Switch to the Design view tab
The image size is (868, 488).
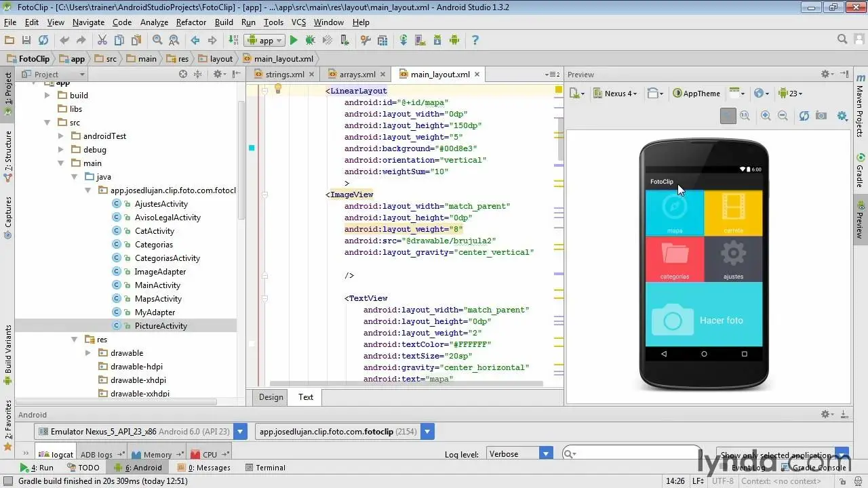point(271,397)
